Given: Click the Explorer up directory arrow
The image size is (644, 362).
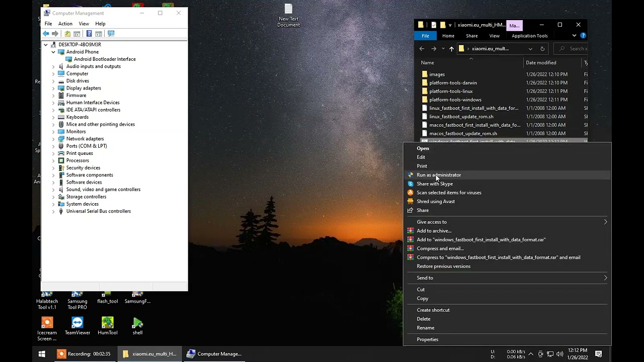Looking at the screenshot, I should pyautogui.click(x=451, y=49).
